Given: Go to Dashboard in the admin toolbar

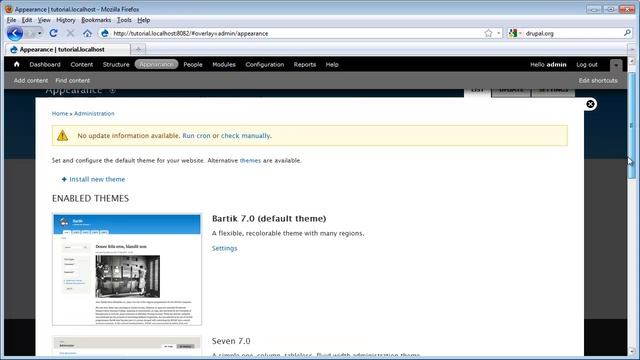Looking at the screenshot, I should pyautogui.click(x=45, y=64).
